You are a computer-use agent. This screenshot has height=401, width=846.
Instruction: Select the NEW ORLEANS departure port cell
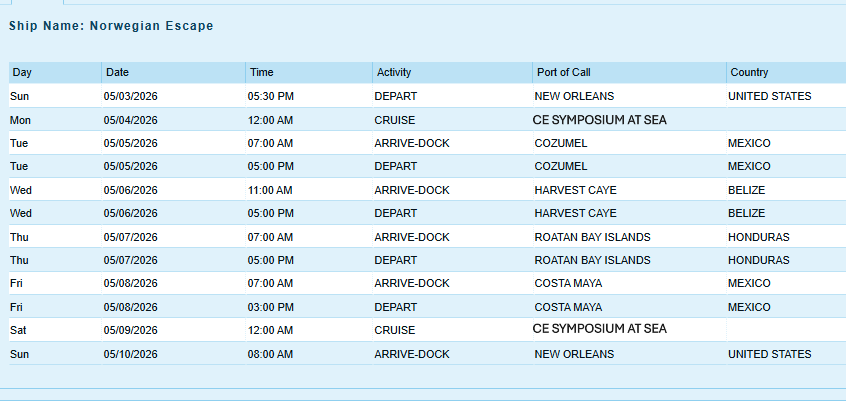tap(574, 96)
